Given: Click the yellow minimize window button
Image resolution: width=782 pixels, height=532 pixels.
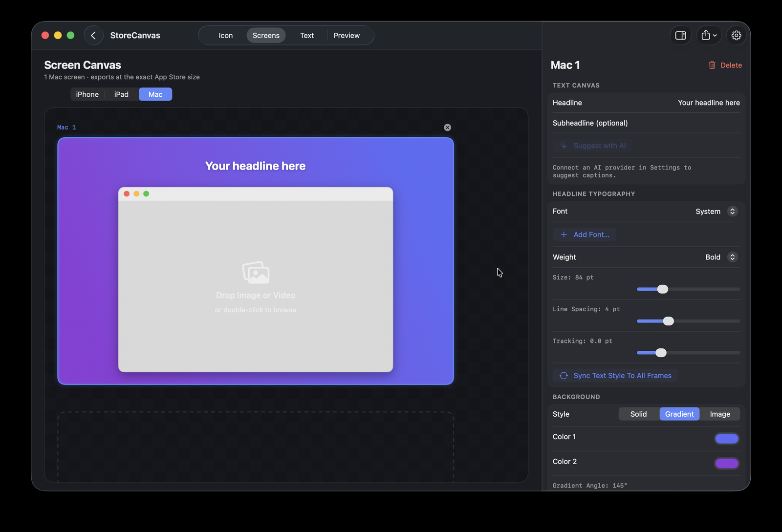Looking at the screenshot, I should pyautogui.click(x=58, y=35).
